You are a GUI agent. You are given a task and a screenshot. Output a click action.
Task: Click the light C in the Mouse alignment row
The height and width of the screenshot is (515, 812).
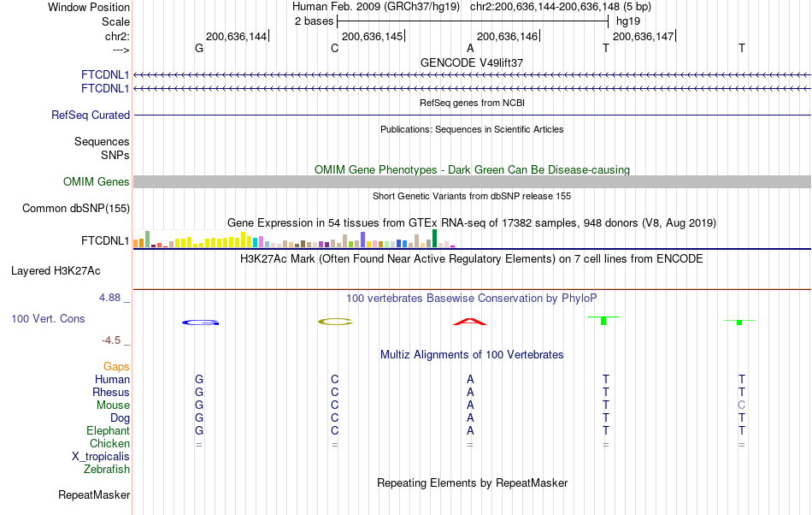(x=742, y=405)
